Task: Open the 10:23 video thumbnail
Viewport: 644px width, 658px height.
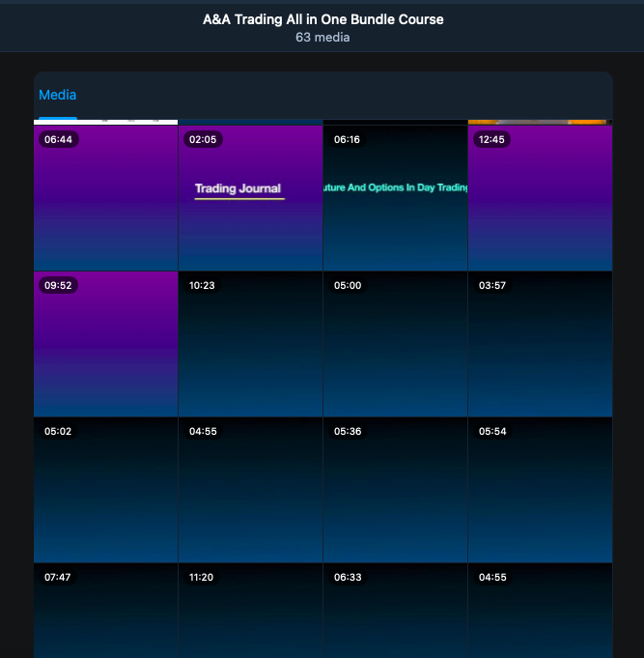Action: 251,344
